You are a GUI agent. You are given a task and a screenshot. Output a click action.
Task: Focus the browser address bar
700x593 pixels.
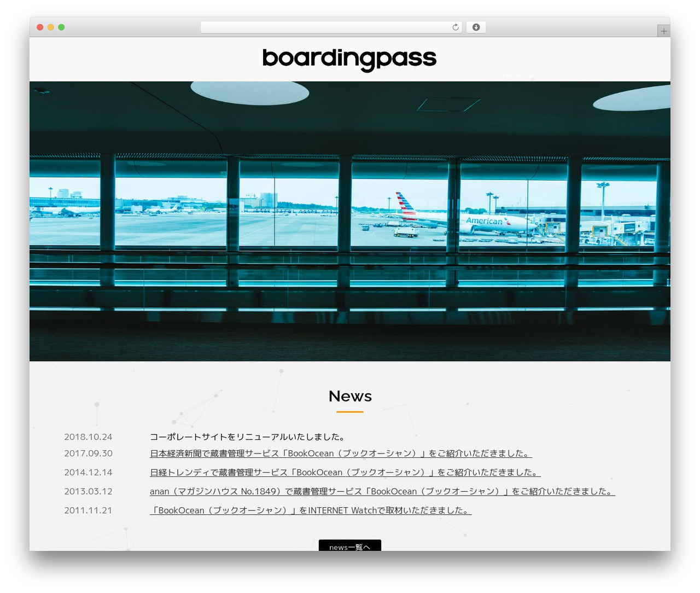[x=331, y=27]
